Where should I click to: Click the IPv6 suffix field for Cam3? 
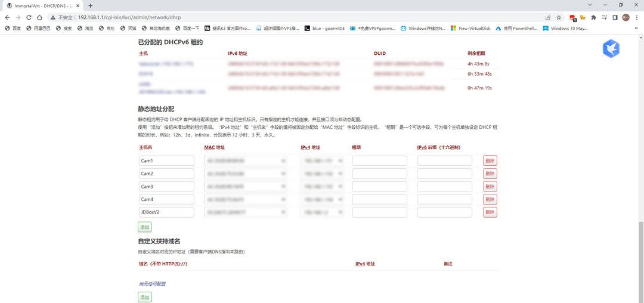coord(445,187)
